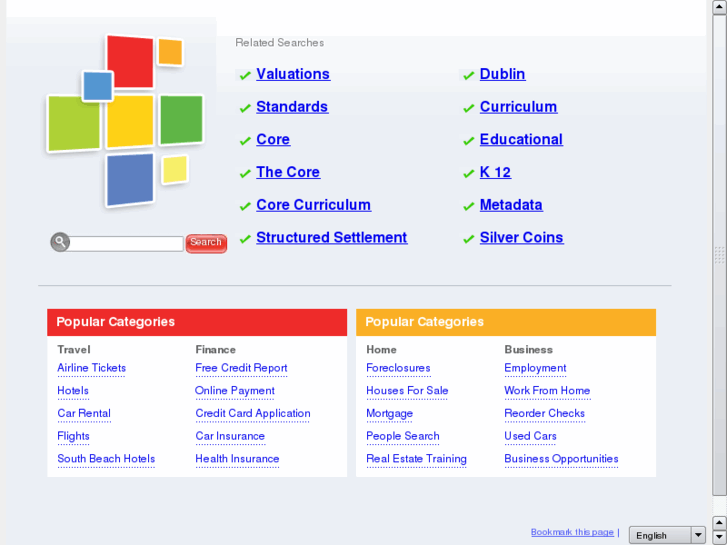727x545 pixels.
Task: Open the Reorder Checks link
Action: pyautogui.click(x=544, y=413)
